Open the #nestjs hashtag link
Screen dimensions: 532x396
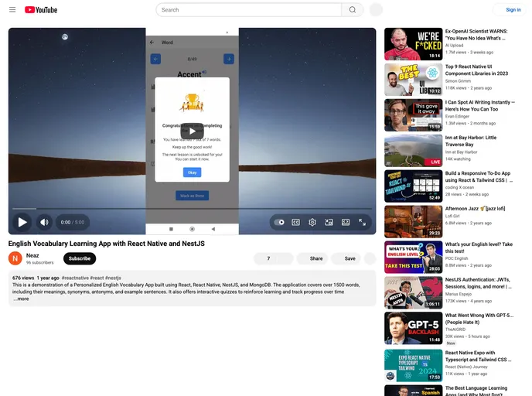pos(113,278)
